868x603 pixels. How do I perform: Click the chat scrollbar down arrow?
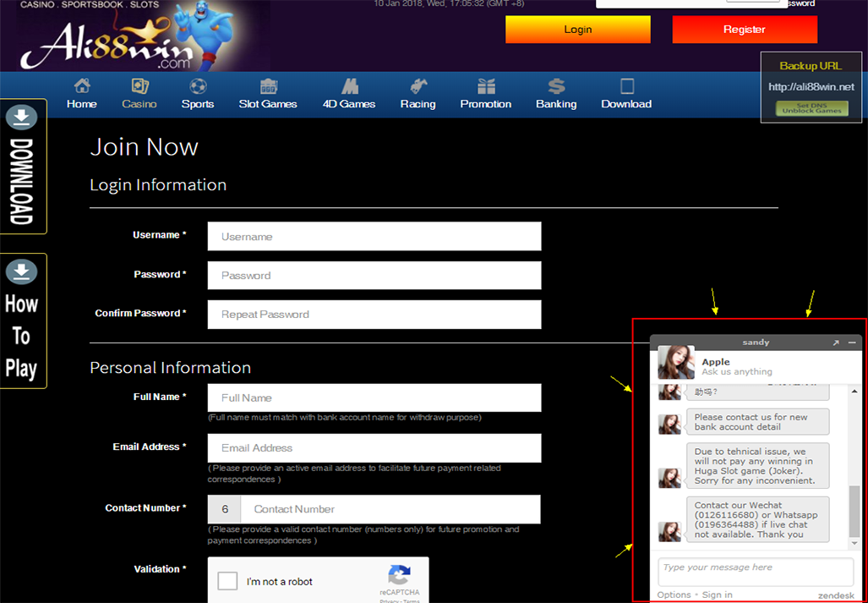(854, 543)
